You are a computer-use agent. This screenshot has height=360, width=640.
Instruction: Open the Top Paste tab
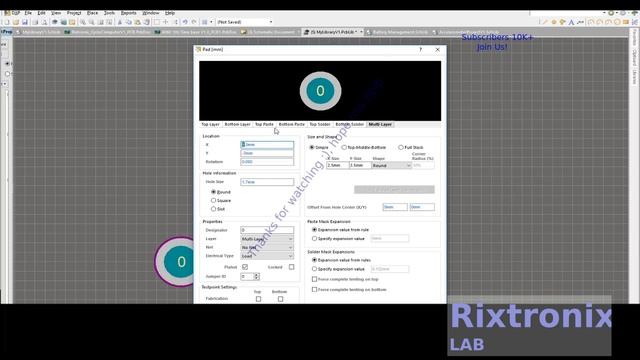tap(264, 124)
